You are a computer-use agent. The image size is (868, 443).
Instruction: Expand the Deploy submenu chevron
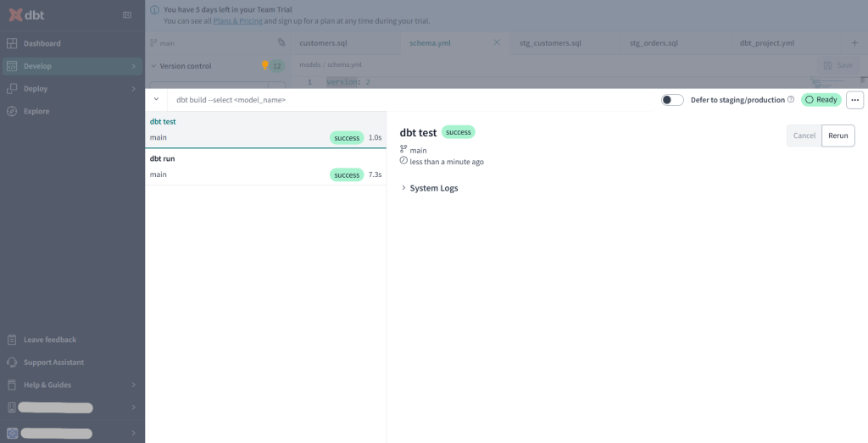[x=133, y=89]
